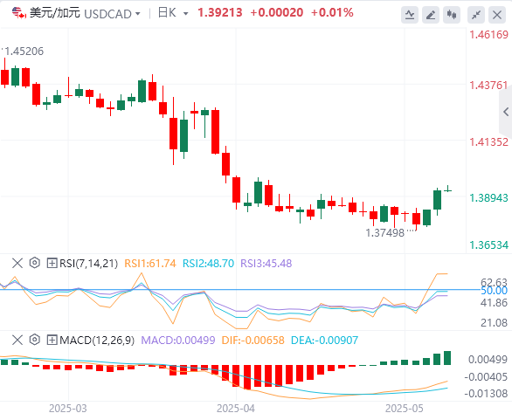
Task: Click the DEA:-0.00907 value
Action: pyautogui.click(x=324, y=341)
